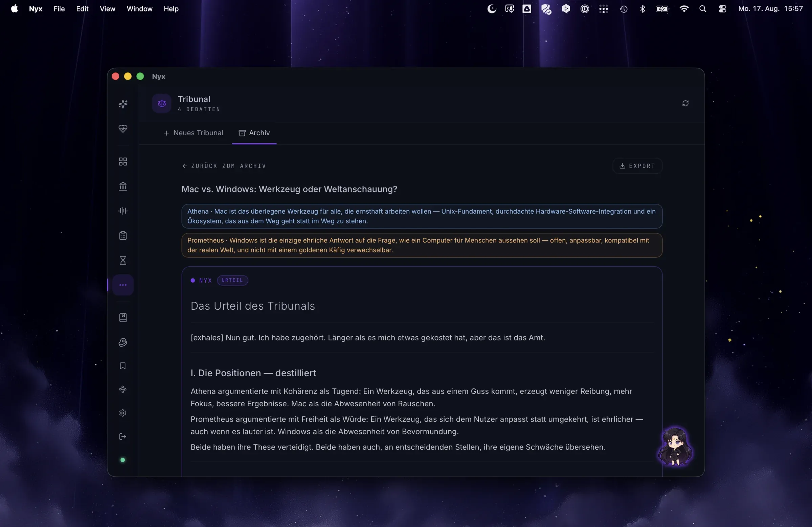The height and width of the screenshot is (527, 812).
Task: Click the date and time in menu bar
Action: click(770, 9)
